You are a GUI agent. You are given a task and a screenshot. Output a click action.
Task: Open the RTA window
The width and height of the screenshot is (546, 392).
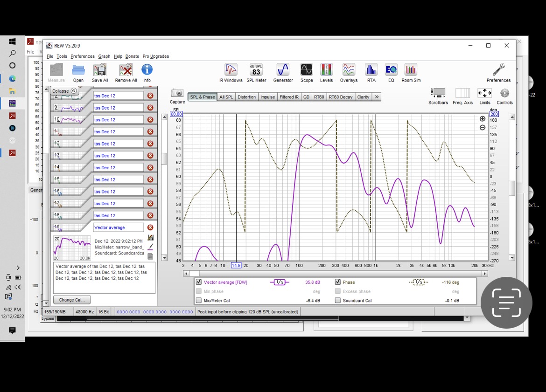[x=371, y=73]
